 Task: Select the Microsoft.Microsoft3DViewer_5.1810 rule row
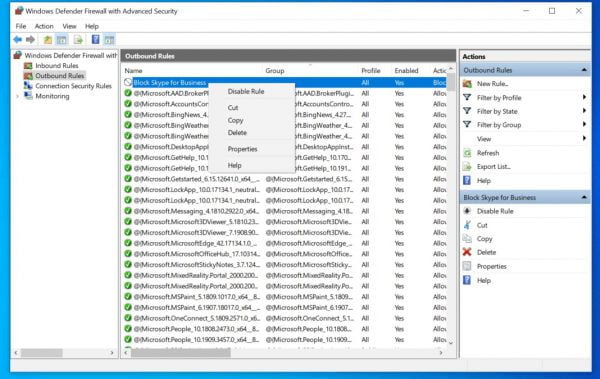(285, 222)
